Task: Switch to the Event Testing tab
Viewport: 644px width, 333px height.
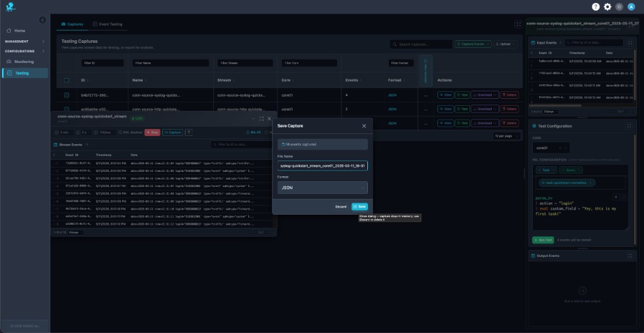Action: pos(108,25)
